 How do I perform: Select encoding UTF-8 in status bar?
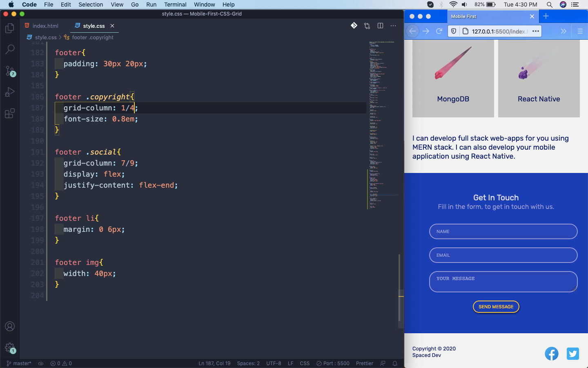[274, 363]
